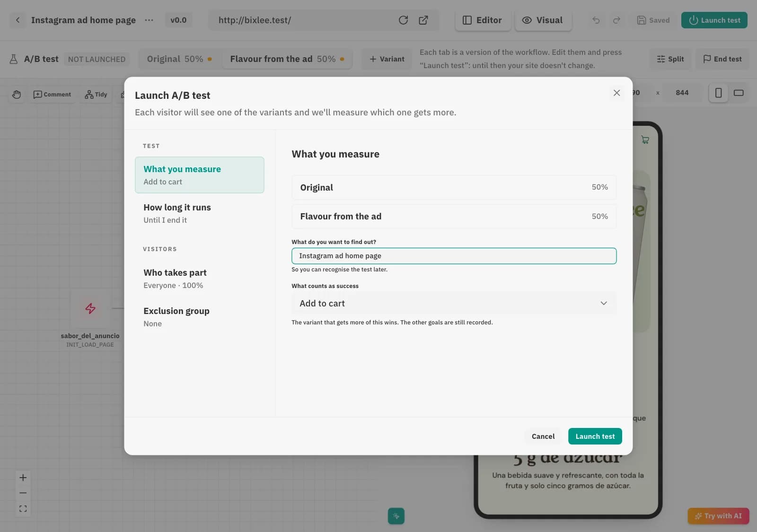
Task: Confirm Launch test in the dialog
Action: coord(595,436)
